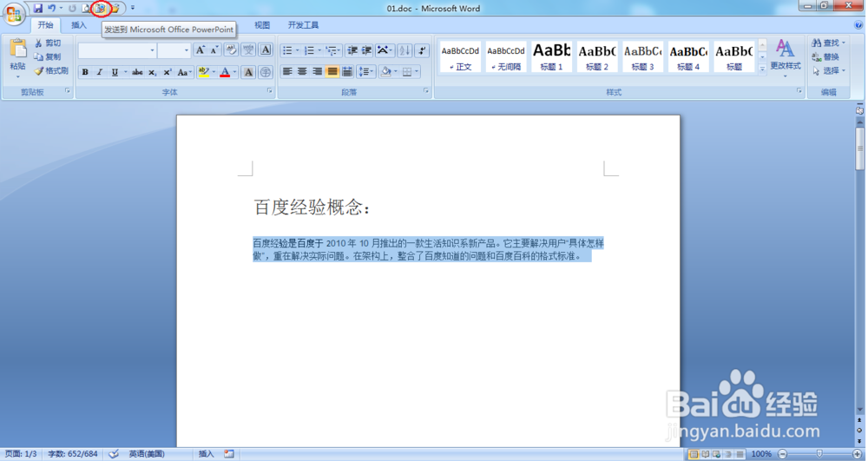Screen dimensions: 868x461
Task: Toggle Bold formatting
Action: [85, 72]
